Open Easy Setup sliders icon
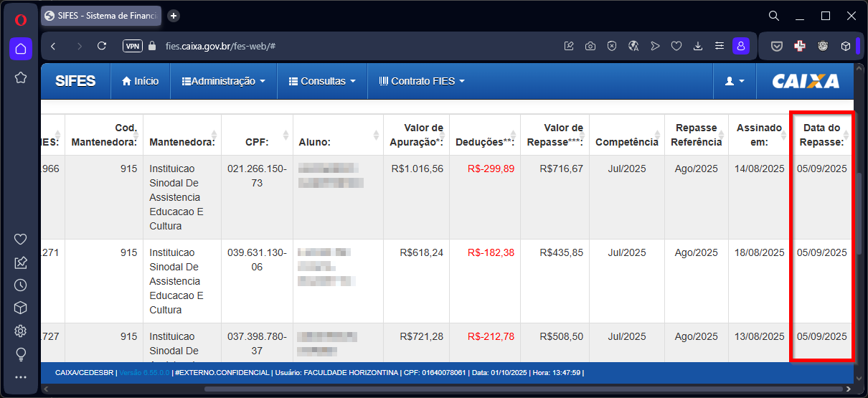Viewport: 868px width, 398px height. coord(719,46)
